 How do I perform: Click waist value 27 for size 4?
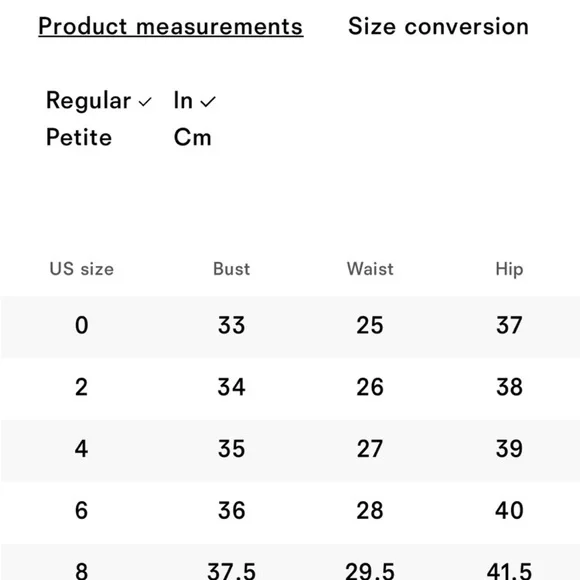click(x=370, y=449)
